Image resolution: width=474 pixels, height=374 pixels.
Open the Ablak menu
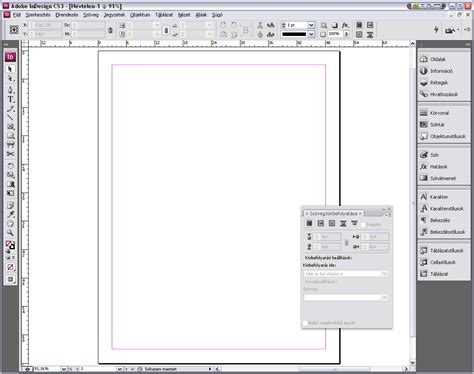pos(201,15)
